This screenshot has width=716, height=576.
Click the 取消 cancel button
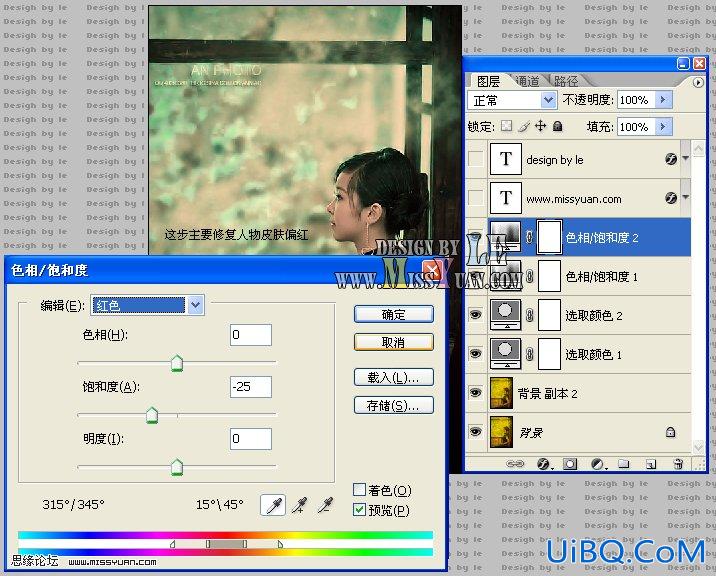pyautogui.click(x=394, y=342)
